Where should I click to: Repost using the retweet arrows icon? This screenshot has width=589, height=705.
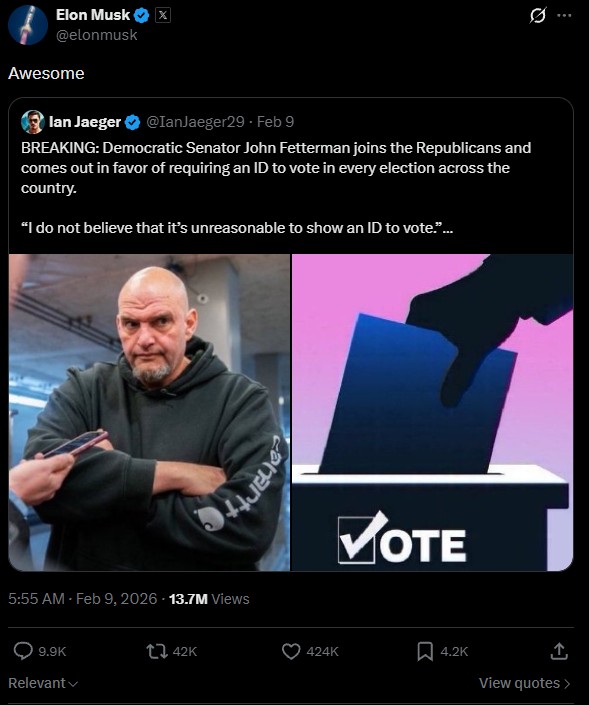(157, 651)
